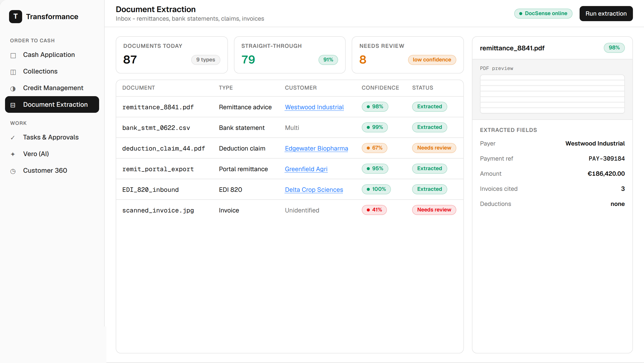Click the Payer value Westwood Industrial

point(595,143)
